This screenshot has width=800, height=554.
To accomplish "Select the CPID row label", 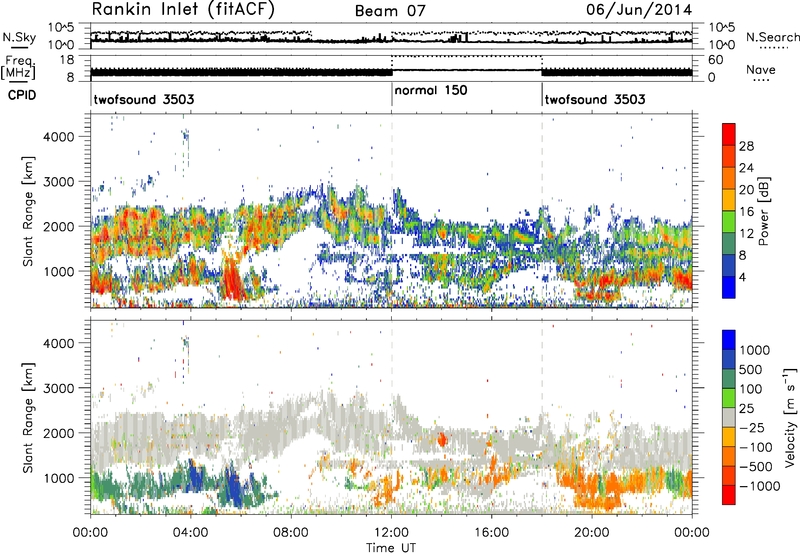I will pyautogui.click(x=22, y=95).
